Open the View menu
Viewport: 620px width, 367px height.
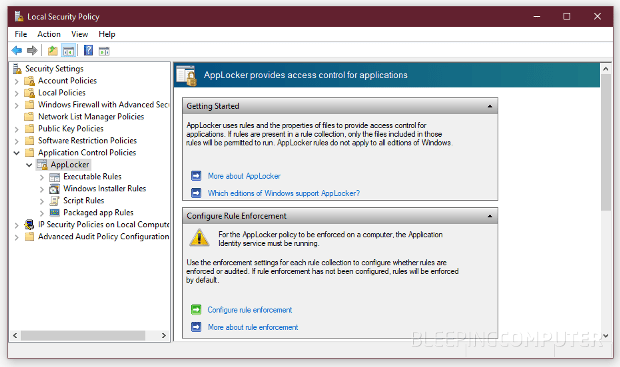point(79,34)
